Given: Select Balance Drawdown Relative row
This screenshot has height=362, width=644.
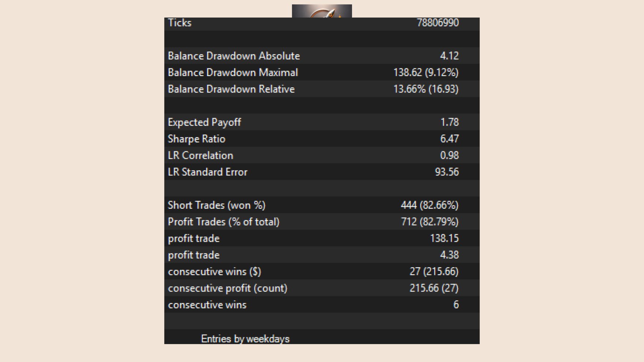Looking at the screenshot, I should point(322,89).
